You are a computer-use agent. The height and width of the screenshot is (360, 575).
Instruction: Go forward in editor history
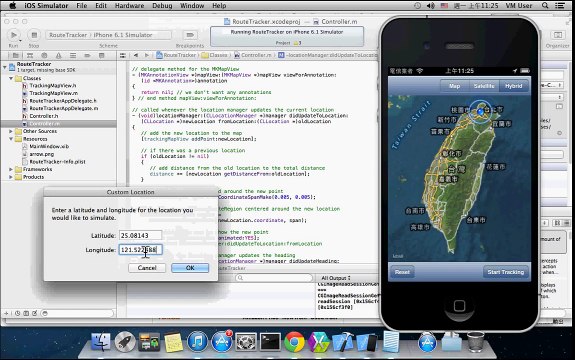coord(147,55)
